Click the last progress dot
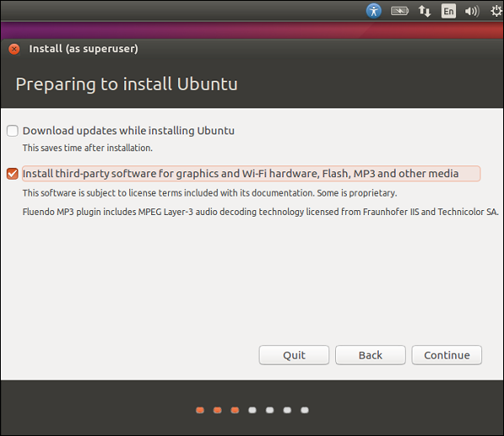The height and width of the screenshot is (436, 504). pyautogui.click(x=305, y=411)
